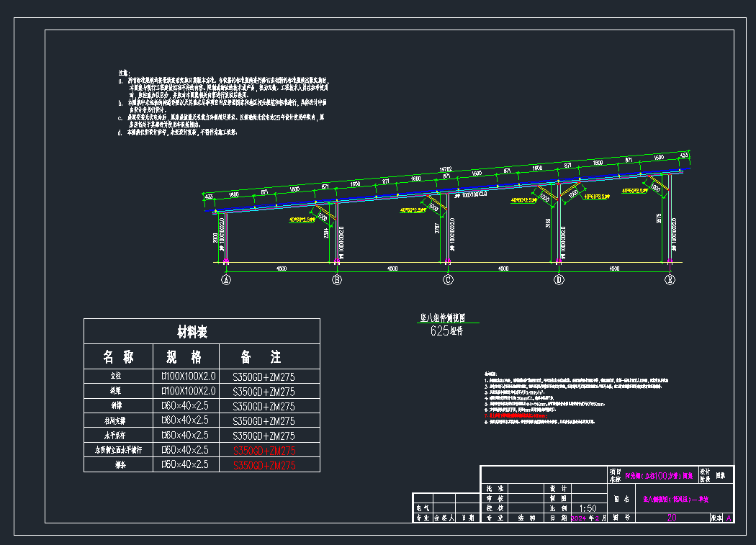Click the 材料表 table title
The height and width of the screenshot is (545, 756).
192,332
